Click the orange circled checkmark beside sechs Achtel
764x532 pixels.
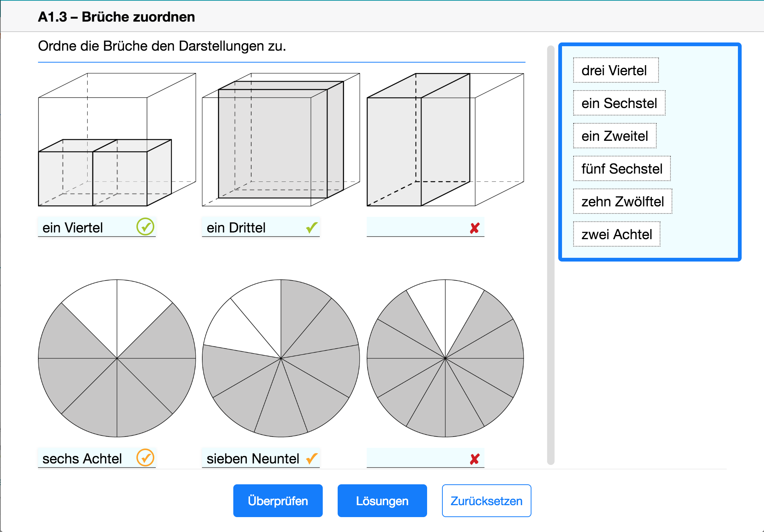[145, 458]
